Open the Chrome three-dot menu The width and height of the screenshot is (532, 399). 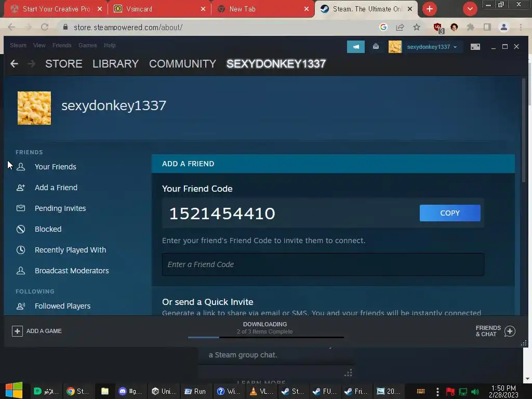coord(521,27)
